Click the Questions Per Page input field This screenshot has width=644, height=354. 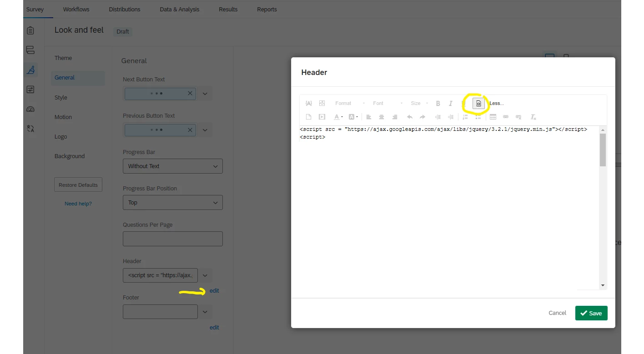click(173, 239)
